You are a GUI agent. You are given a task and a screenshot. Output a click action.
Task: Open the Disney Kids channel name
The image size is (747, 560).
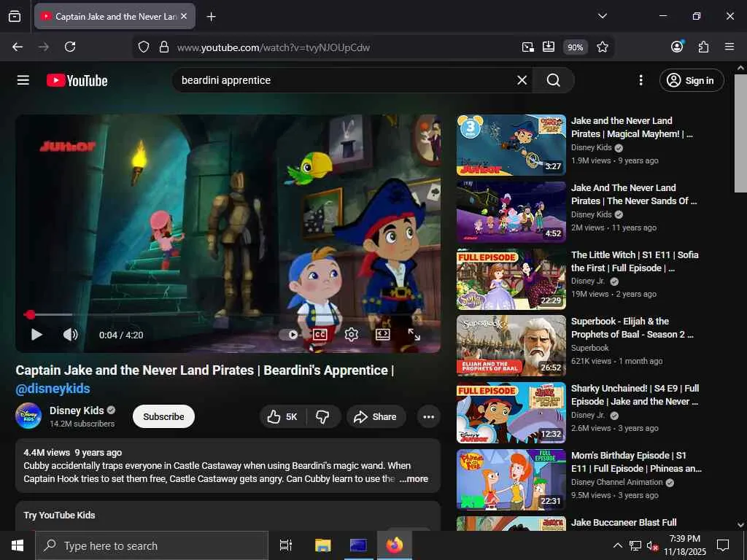[77, 411]
